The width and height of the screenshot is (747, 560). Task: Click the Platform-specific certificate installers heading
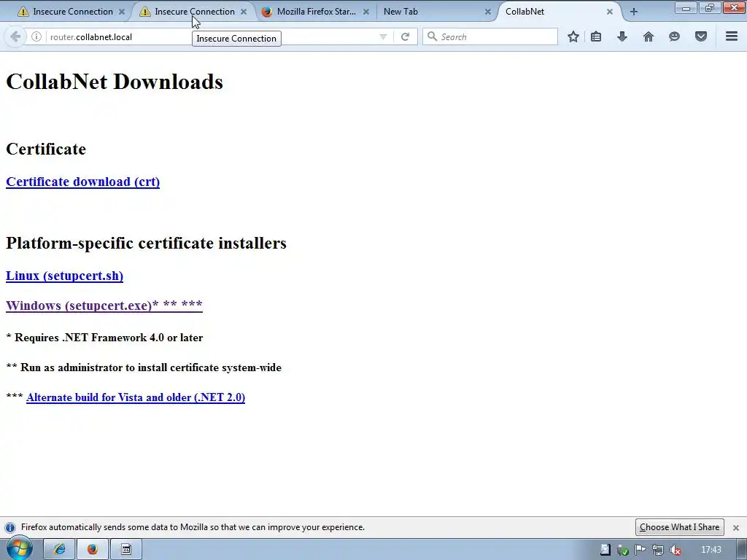[x=146, y=243]
